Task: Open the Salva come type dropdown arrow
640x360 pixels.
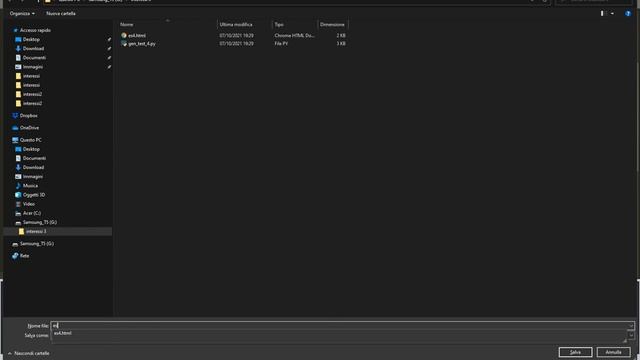Action: pyautogui.click(x=631, y=336)
